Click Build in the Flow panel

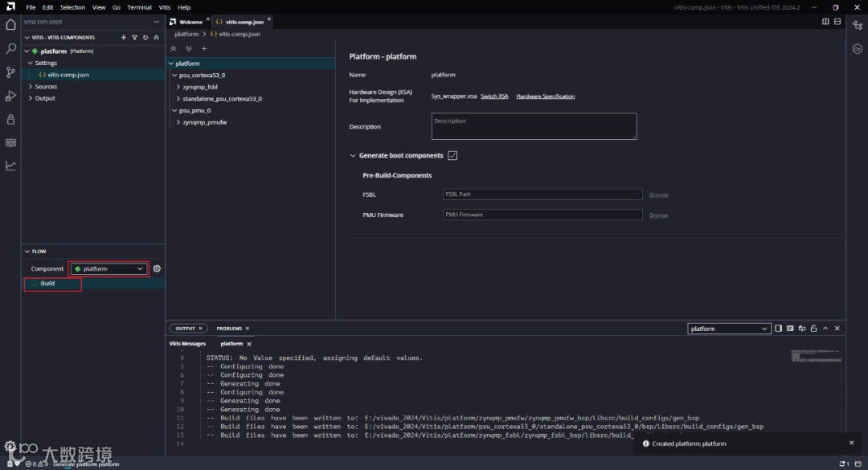point(47,284)
